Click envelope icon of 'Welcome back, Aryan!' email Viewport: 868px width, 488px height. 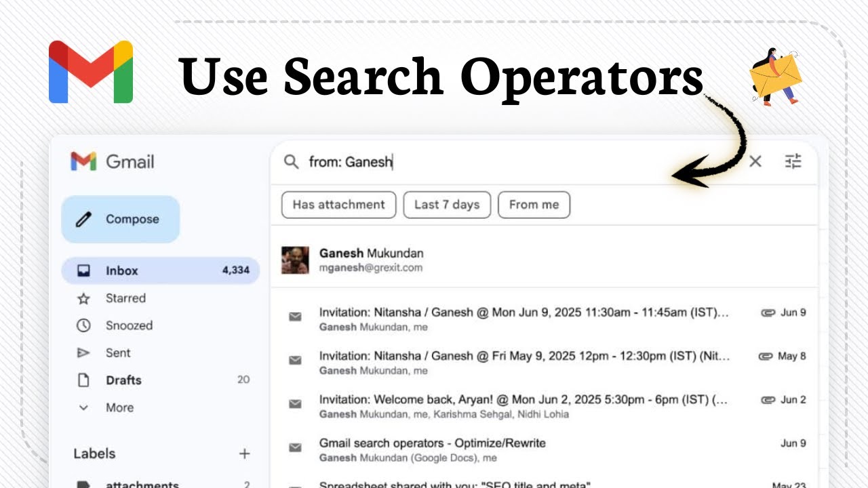click(x=295, y=403)
